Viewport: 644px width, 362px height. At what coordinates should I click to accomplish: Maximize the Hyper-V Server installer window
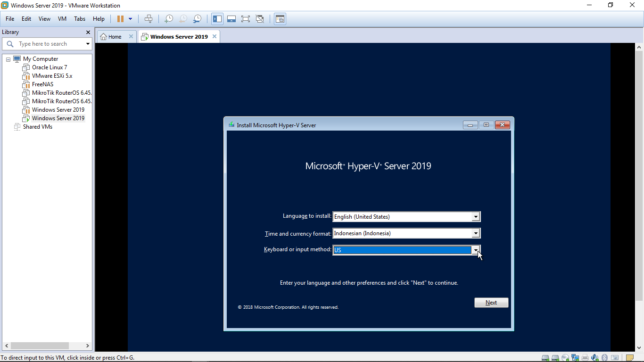point(486,125)
